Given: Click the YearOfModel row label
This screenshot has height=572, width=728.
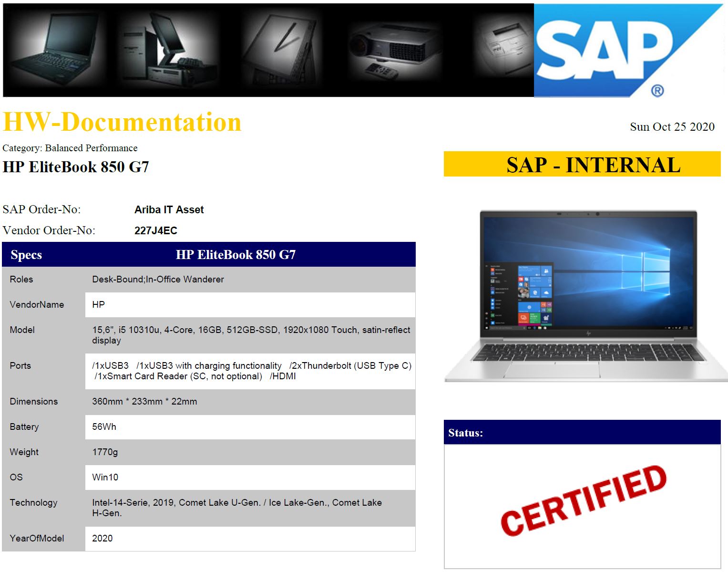Looking at the screenshot, I should [37, 539].
